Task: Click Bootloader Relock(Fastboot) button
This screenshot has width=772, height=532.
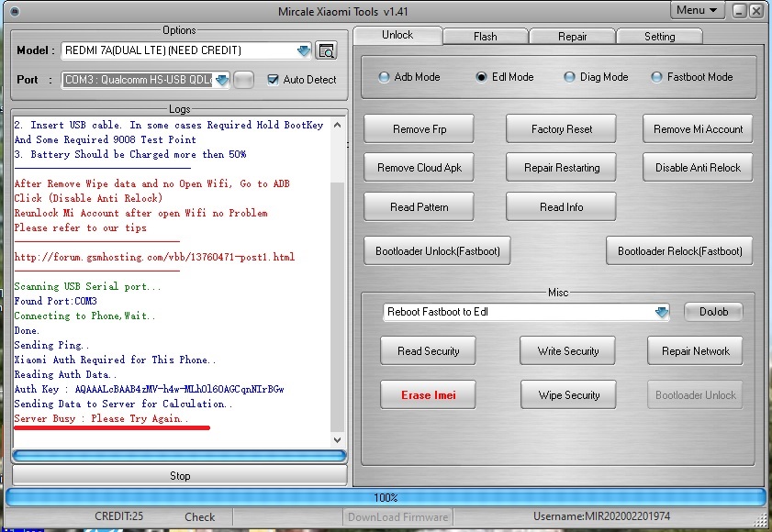Action: click(x=679, y=251)
